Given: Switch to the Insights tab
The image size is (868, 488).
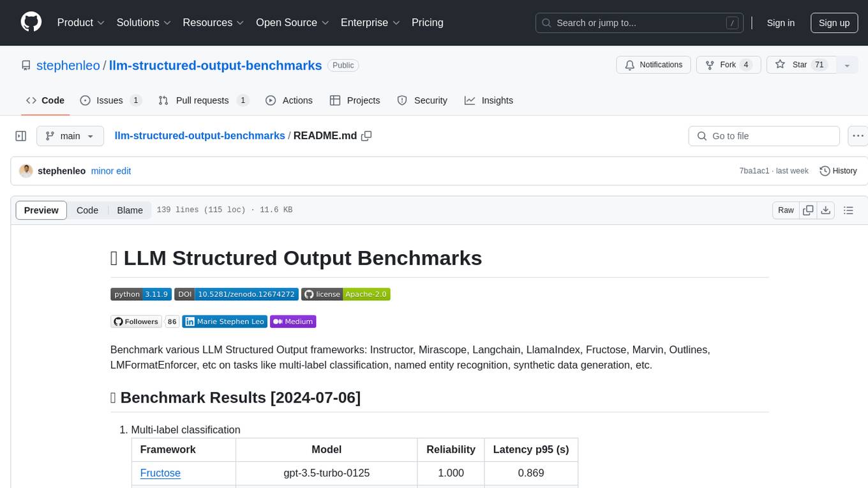Looking at the screenshot, I should tap(488, 100).
